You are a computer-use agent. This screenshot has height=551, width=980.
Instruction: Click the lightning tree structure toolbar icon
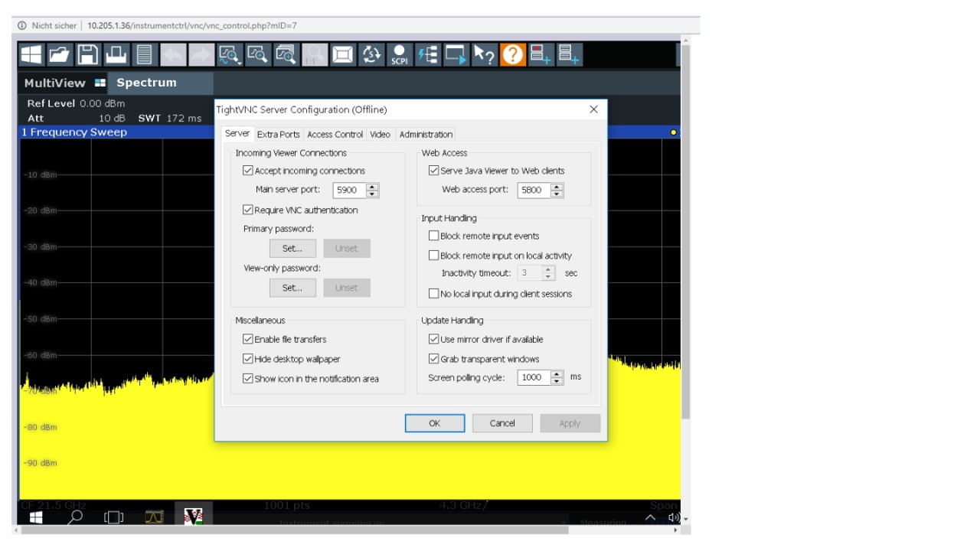point(427,54)
